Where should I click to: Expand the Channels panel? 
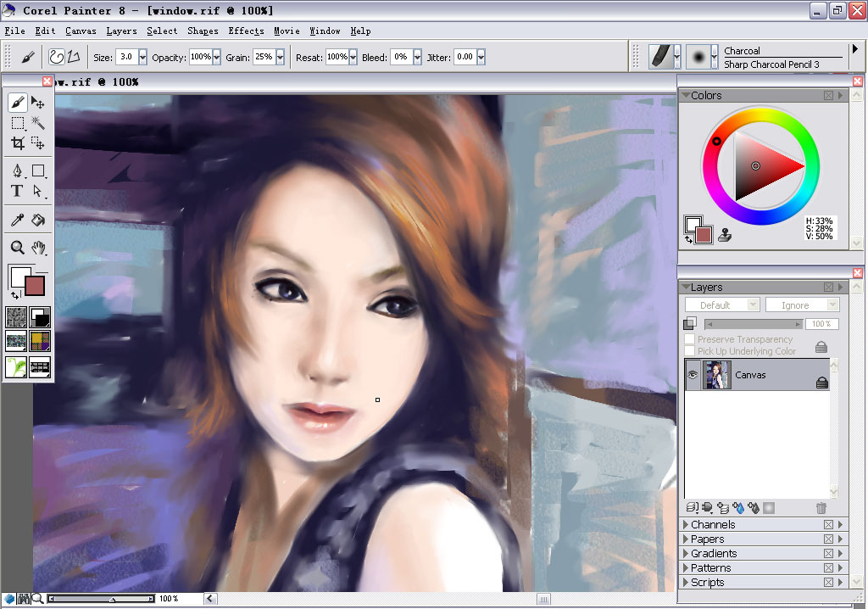[x=686, y=525]
